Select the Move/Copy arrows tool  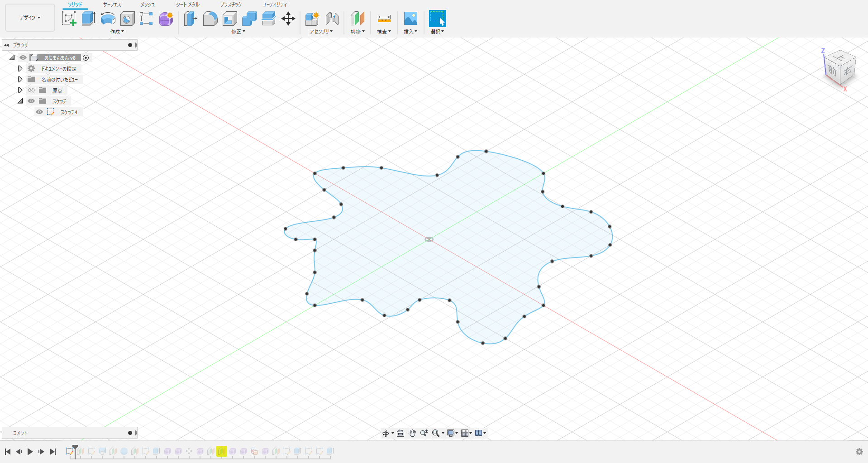(x=288, y=19)
